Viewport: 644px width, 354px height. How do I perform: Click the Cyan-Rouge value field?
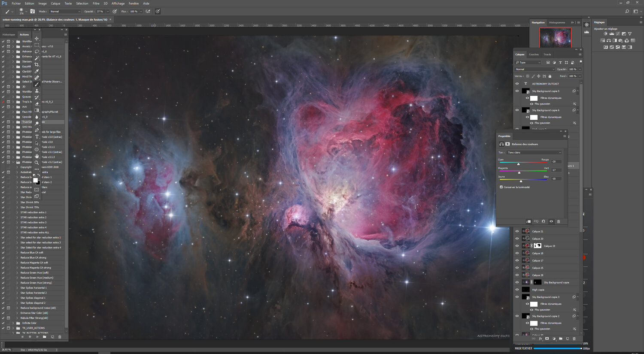pyautogui.click(x=556, y=161)
